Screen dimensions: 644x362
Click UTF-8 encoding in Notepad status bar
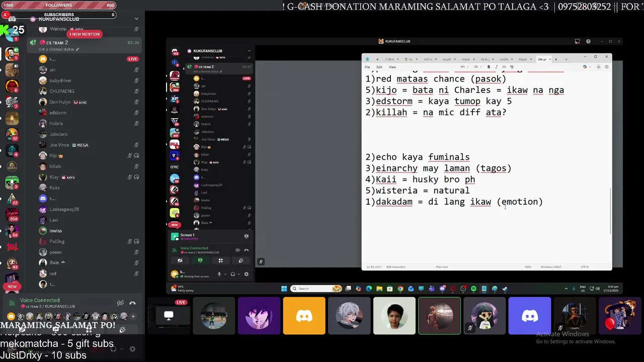(585, 267)
